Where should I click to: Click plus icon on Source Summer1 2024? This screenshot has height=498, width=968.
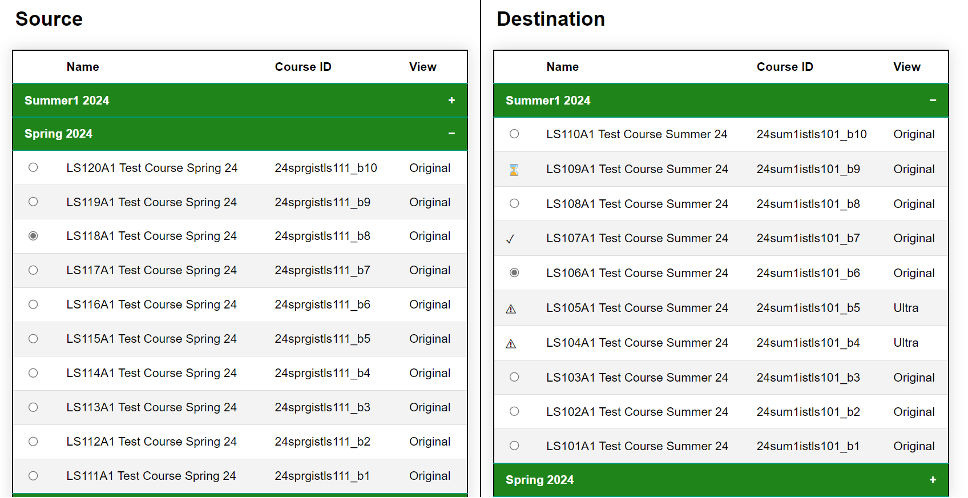click(451, 100)
